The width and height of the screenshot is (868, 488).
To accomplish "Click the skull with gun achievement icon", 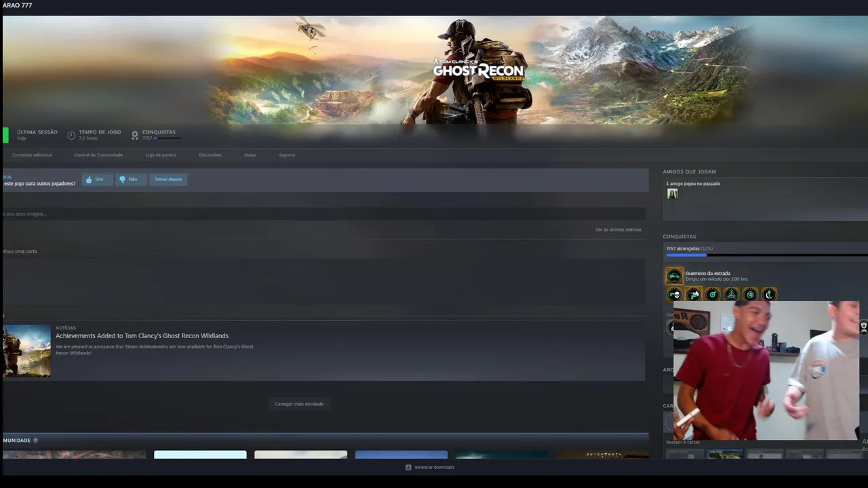I will coord(674,294).
